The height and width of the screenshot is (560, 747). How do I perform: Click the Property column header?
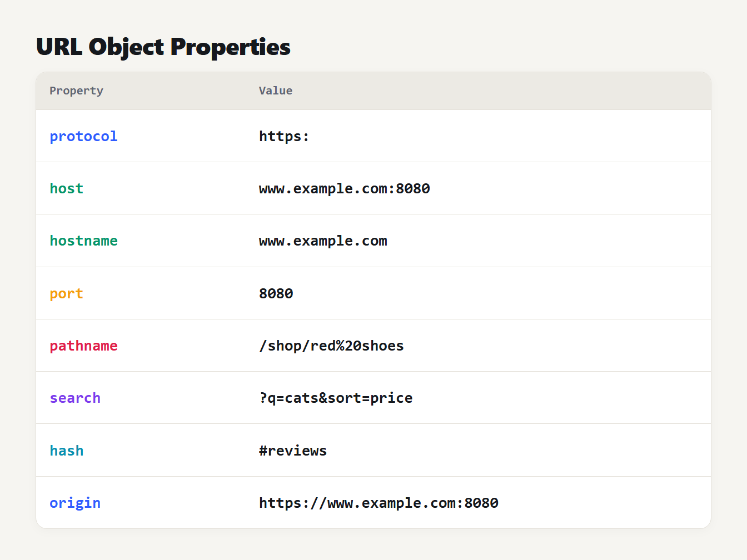(76, 91)
